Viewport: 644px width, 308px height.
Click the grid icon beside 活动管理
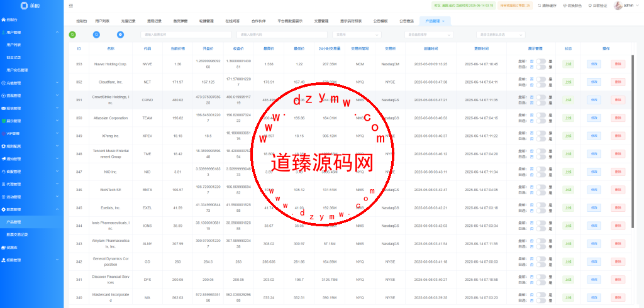3,197
